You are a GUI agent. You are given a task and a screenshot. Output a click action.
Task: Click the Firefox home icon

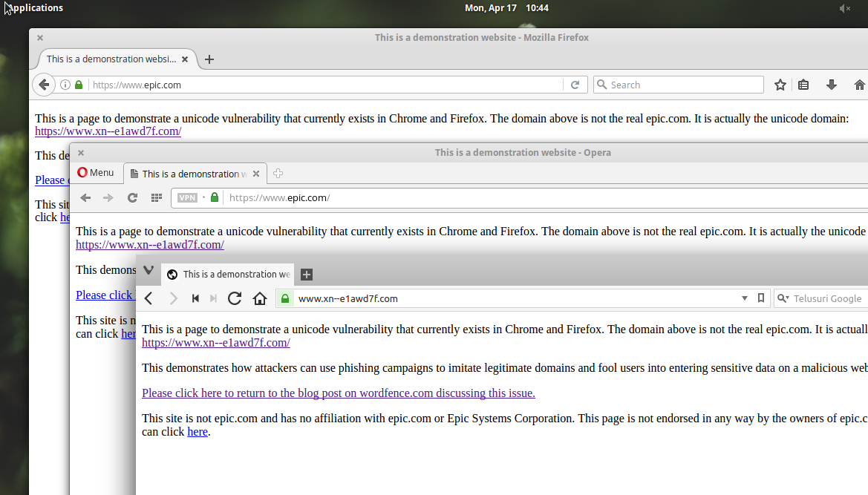pyautogui.click(x=859, y=85)
